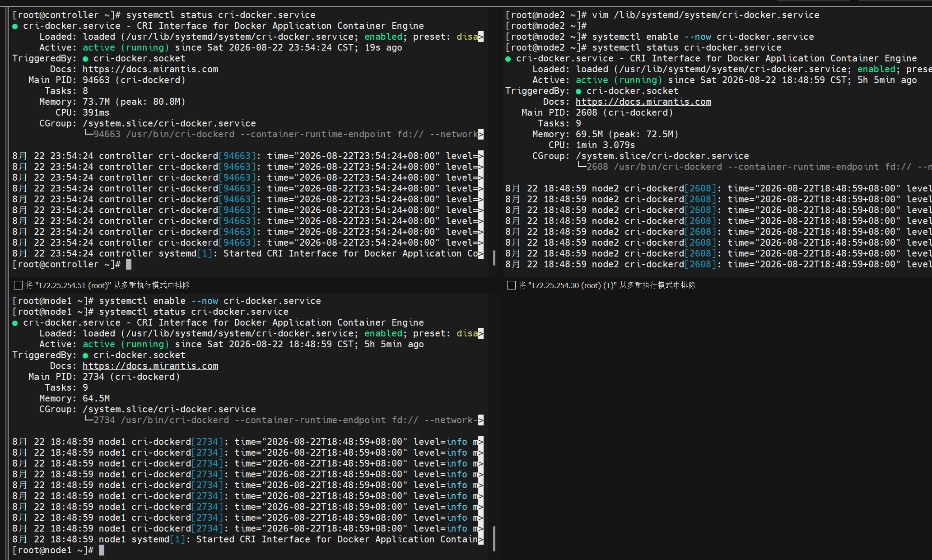932x560 pixels.
Task: Click Main PID "94663 (cri-dockerd)"
Action: (134, 80)
